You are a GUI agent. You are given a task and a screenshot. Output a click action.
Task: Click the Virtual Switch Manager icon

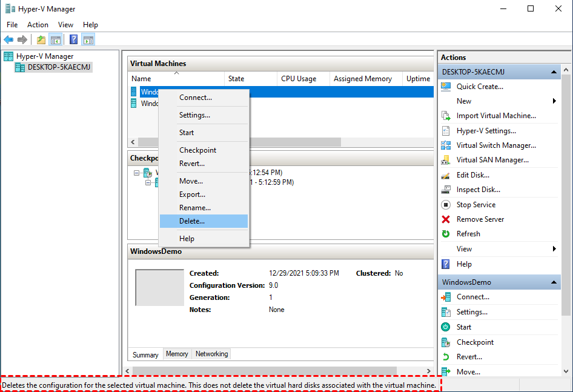click(446, 145)
